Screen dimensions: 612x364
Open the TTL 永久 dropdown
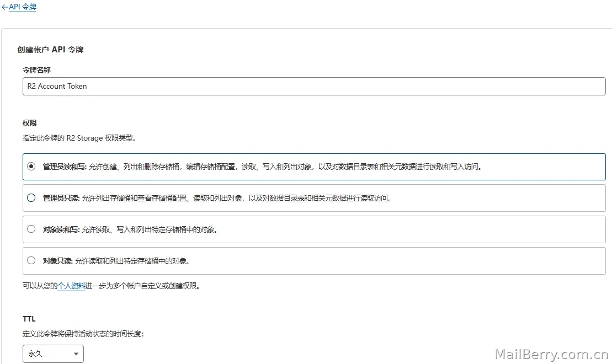(x=53, y=354)
